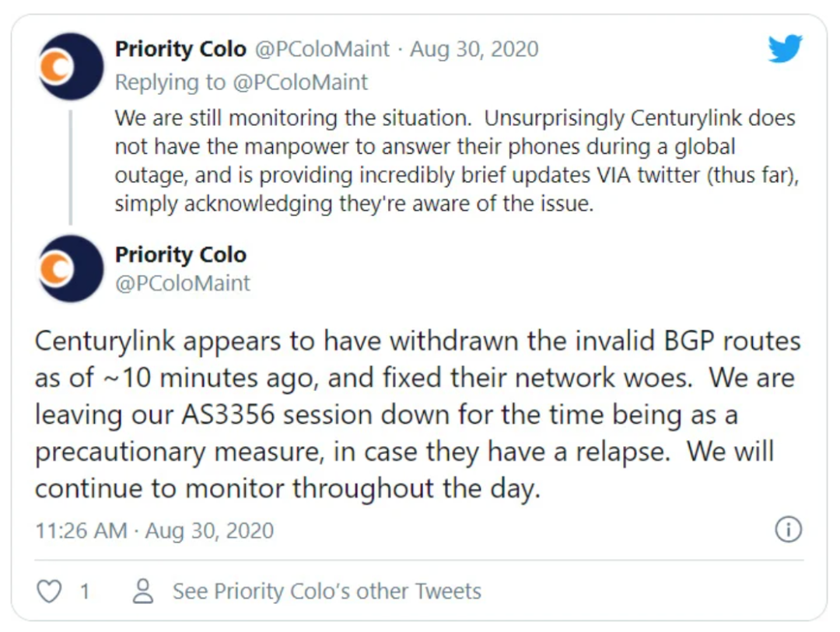840x632 pixels.
Task: Open the bold Priority Colo name on the main tweet
Action: 180,255
